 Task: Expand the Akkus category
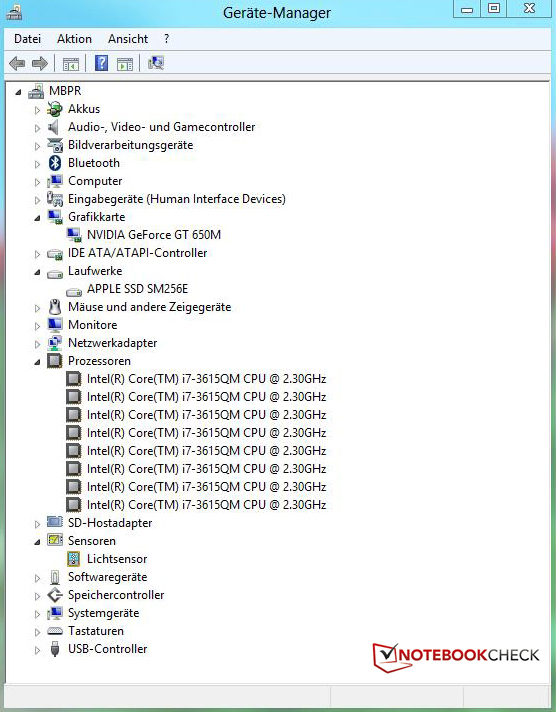(37, 110)
